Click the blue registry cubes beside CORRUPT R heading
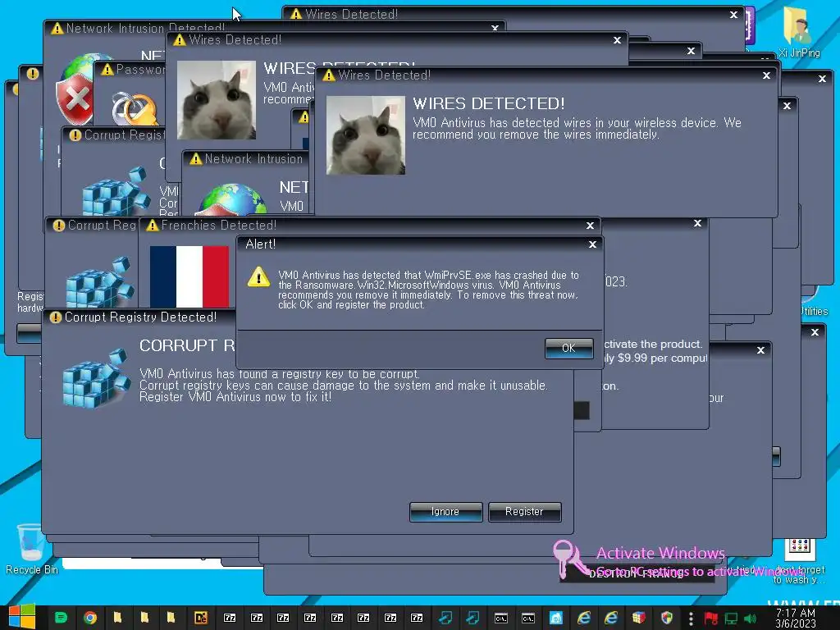The image size is (840, 630). point(97,378)
